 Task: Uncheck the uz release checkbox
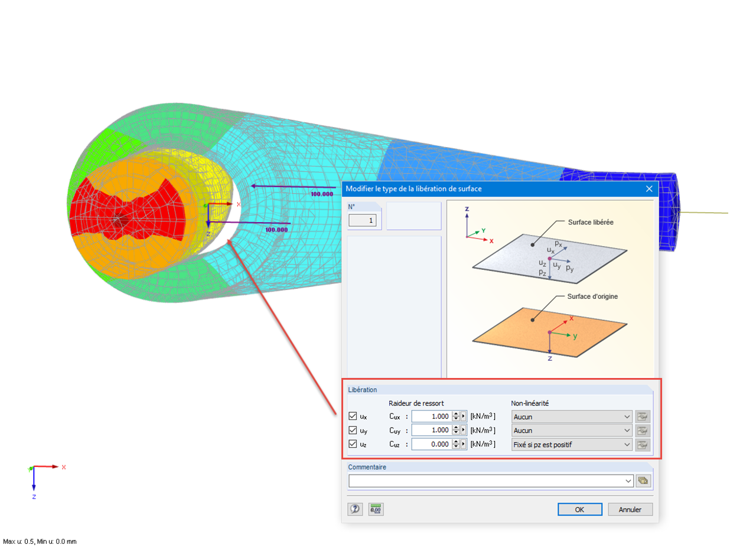click(x=353, y=445)
